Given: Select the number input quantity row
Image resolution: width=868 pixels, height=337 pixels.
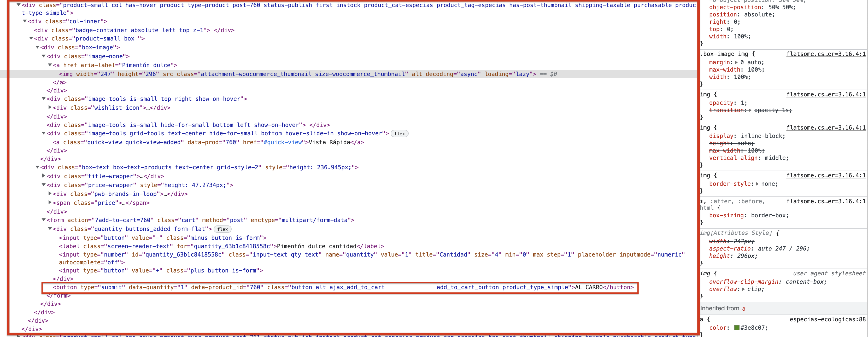Looking at the screenshot, I should click(372, 258).
